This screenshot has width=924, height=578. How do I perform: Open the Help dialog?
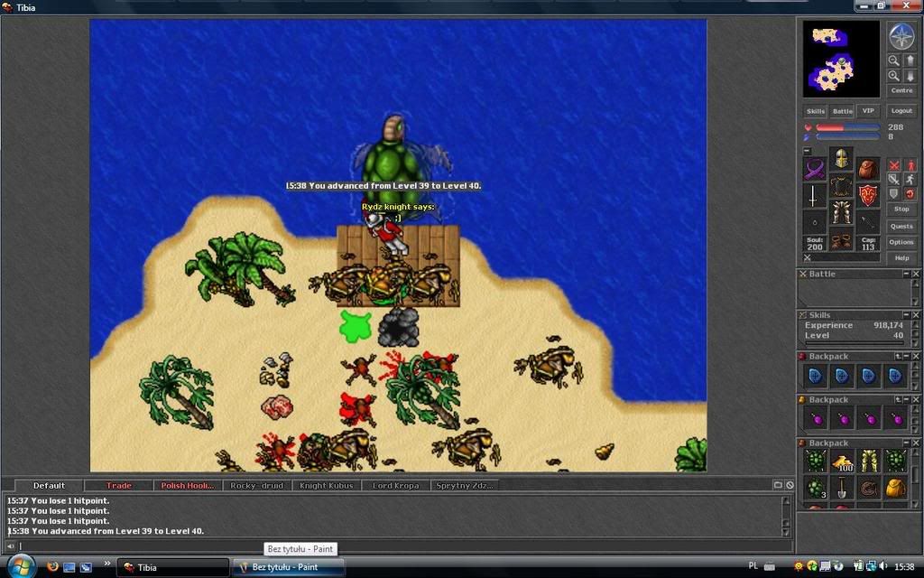click(901, 258)
